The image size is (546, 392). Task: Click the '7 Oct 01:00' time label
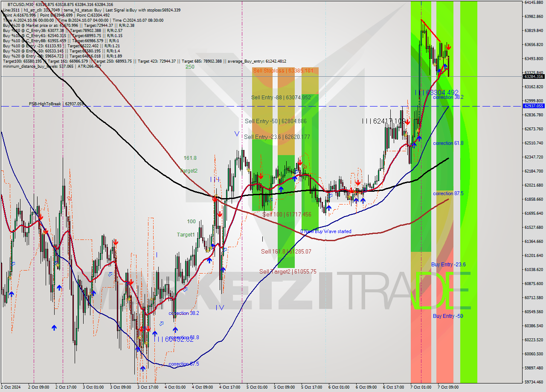[421, 387]
